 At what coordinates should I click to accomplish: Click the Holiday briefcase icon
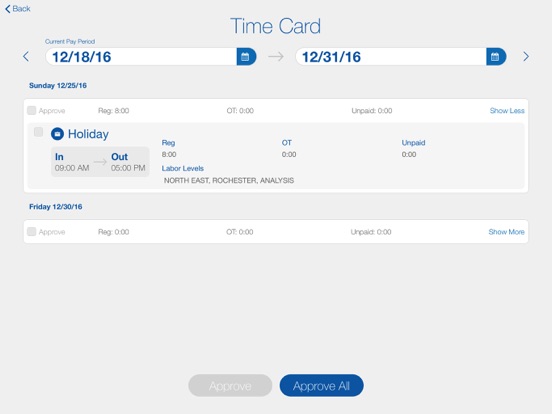(57, 134)
